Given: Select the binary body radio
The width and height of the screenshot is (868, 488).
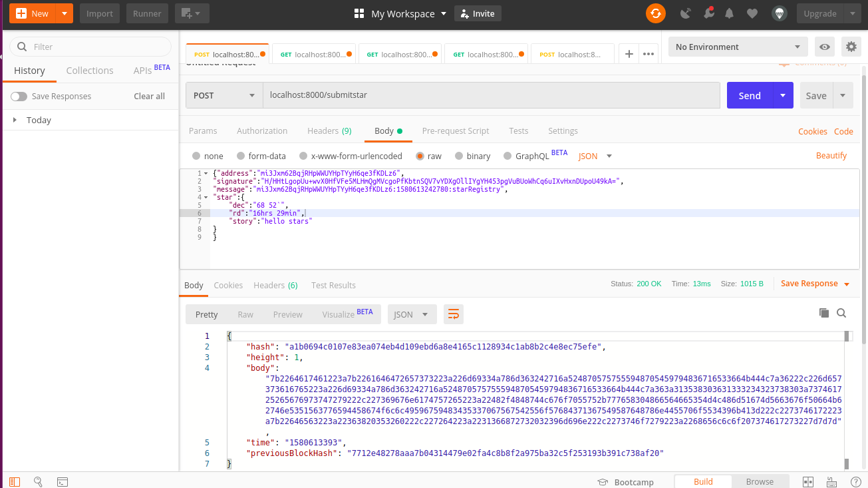Looking at the screenshot, I should click(459, 156).
